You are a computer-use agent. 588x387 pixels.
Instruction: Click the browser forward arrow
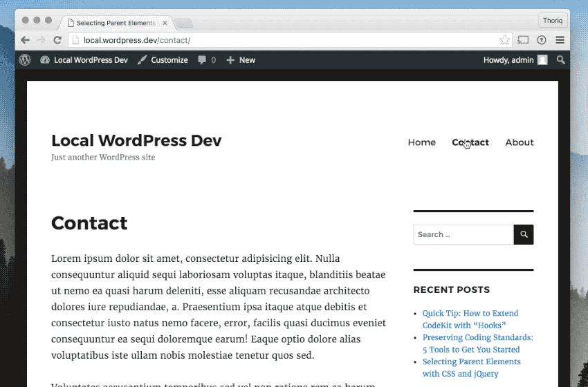tap(42, 40)
